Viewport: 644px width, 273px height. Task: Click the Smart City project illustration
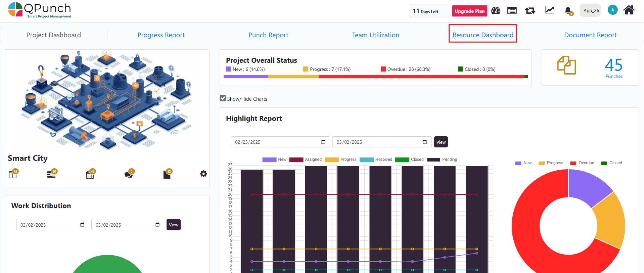pyautogui.click(x=107, y=100)
